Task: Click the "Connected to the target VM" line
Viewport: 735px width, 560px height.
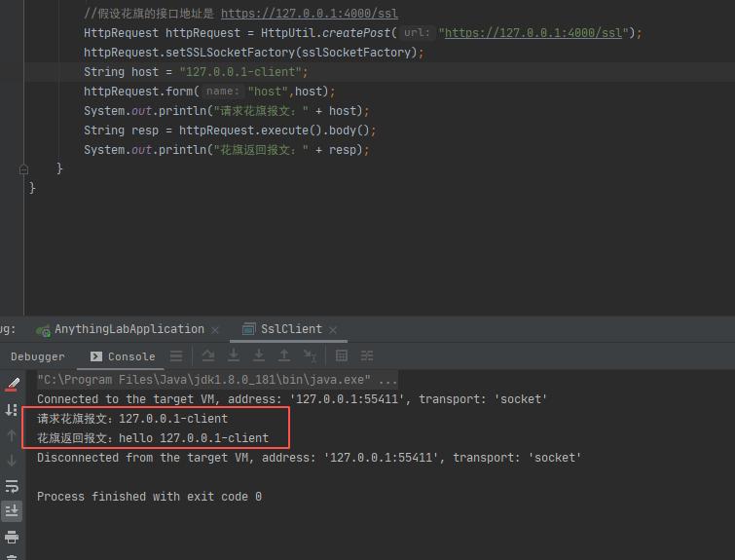Action: pos(291,399)
